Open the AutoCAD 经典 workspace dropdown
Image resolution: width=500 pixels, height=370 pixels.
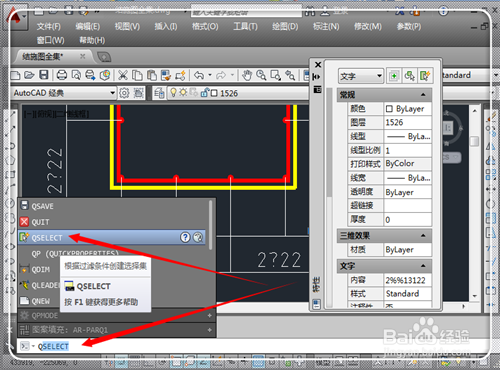64,93
